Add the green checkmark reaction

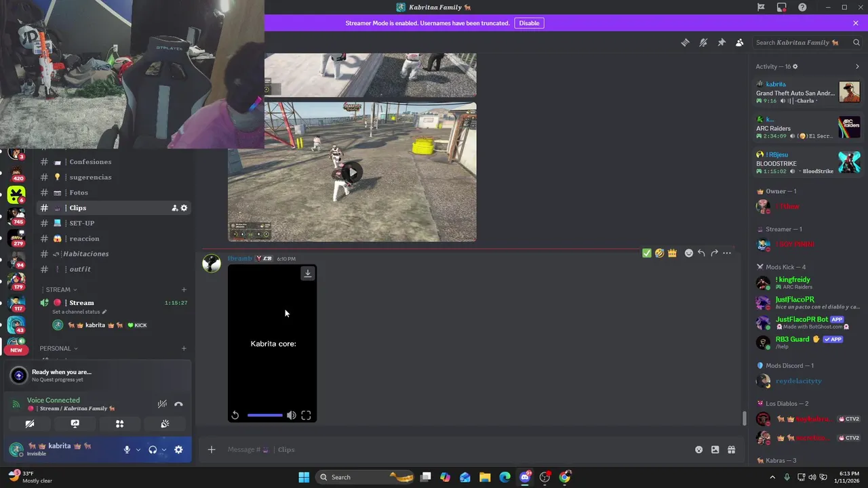[646, 253]
